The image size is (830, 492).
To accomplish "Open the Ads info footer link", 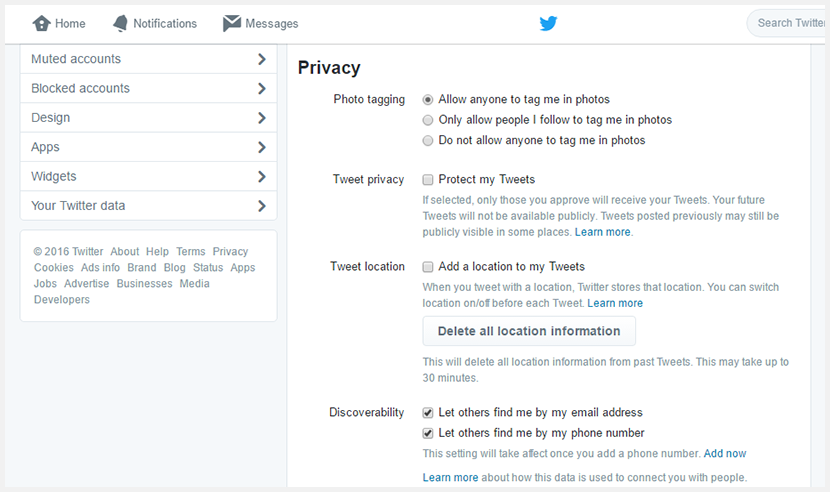I will coord(101,267).
